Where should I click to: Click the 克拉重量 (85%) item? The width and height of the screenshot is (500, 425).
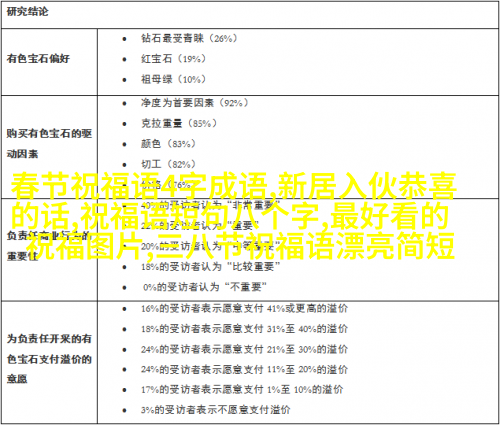[179, 123]
